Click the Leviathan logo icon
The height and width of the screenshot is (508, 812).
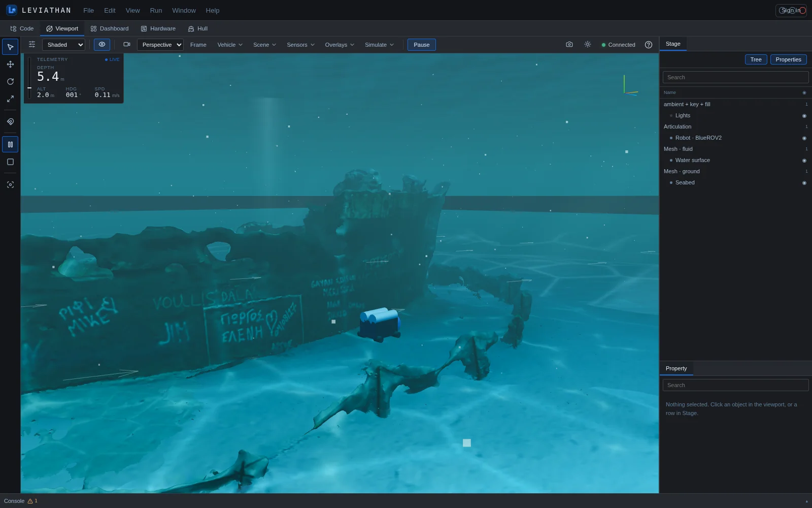(x=12, y=10)
